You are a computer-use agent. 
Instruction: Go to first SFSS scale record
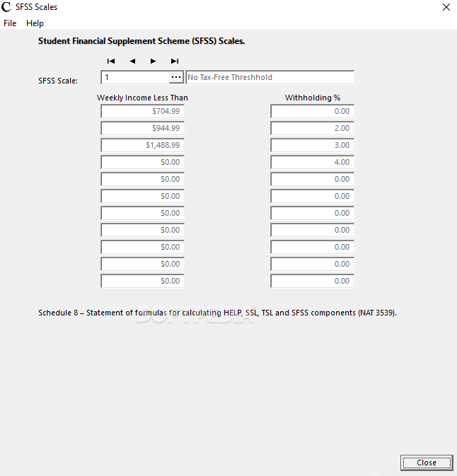(x=111, y=61)
